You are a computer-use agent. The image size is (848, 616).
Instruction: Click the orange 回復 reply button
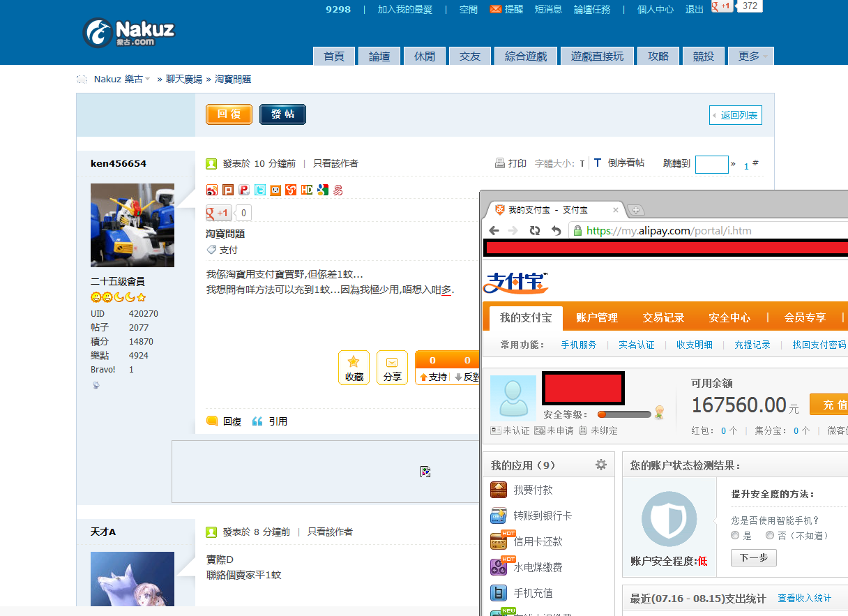coord(229,114)
